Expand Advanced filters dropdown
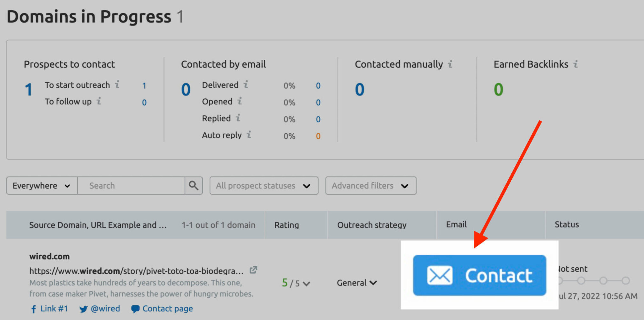The height and width of the screenshot is (320, 644). point(371,185)
